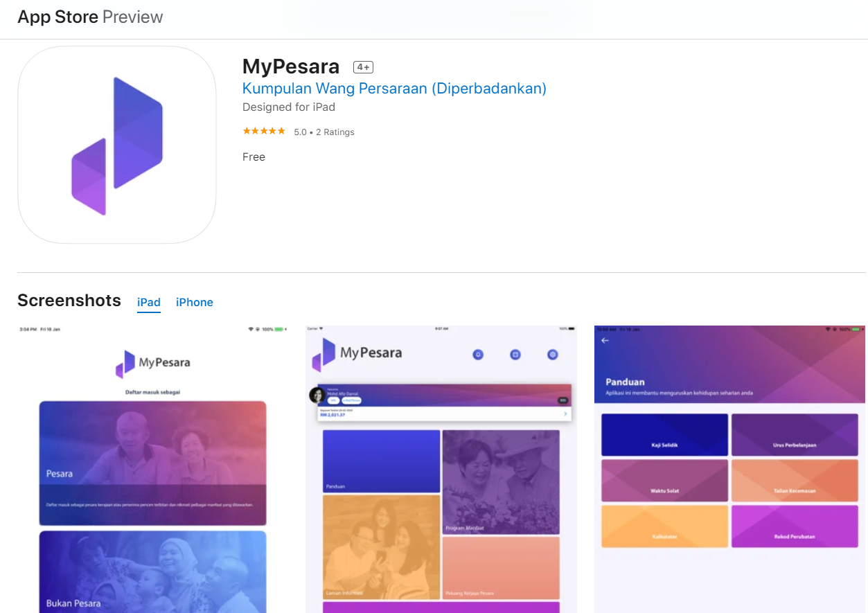Screen dimensions: 868x613
Task: Click the Panduan heading in third screenshot
Action: 625,382
